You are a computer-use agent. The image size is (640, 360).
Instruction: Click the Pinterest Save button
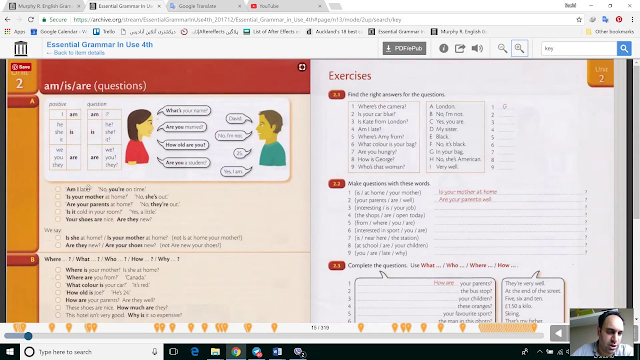[x=21, y=67]
